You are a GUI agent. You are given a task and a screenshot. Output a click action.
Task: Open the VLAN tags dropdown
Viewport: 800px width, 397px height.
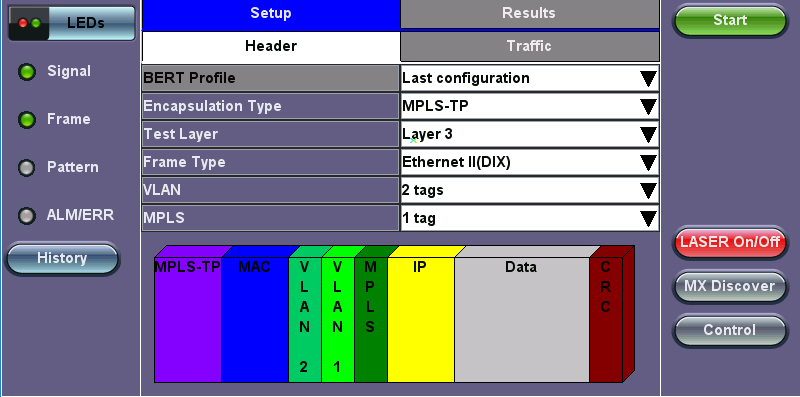[x=530, y=190]
